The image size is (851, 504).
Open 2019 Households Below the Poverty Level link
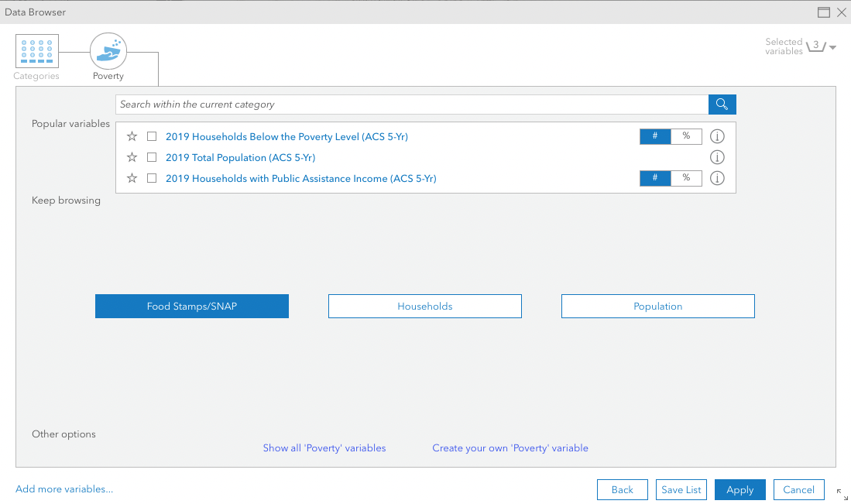tap(287, 137)
